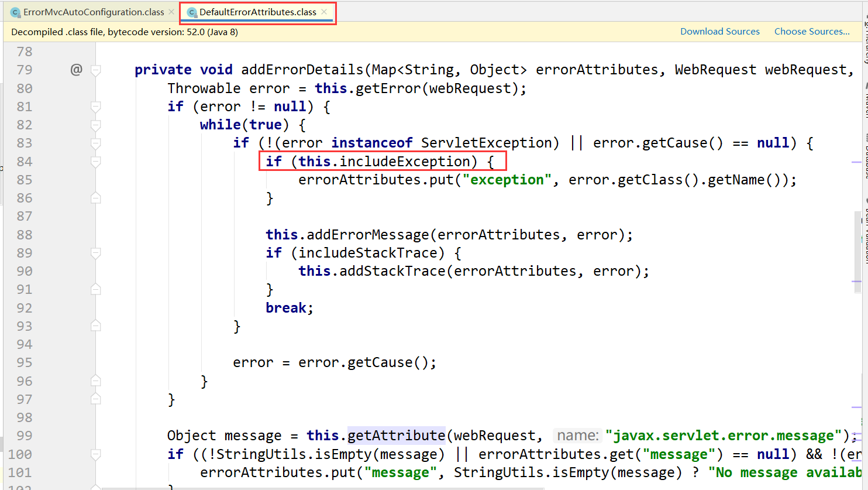
Task: Collapse the includeException if-block at line 84
Action: point(96,162)
